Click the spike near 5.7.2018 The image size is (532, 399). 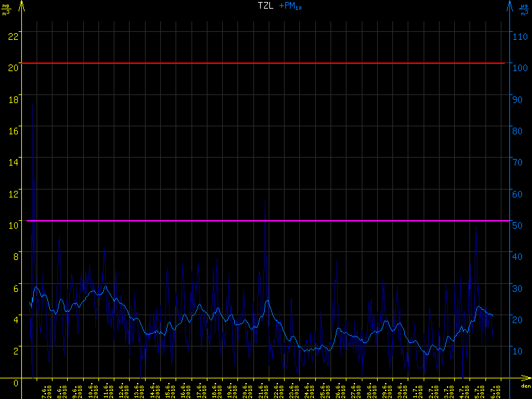click(x=475, y=229)
